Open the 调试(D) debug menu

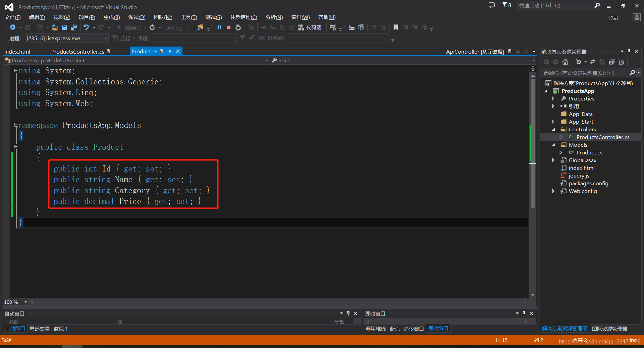137,17
